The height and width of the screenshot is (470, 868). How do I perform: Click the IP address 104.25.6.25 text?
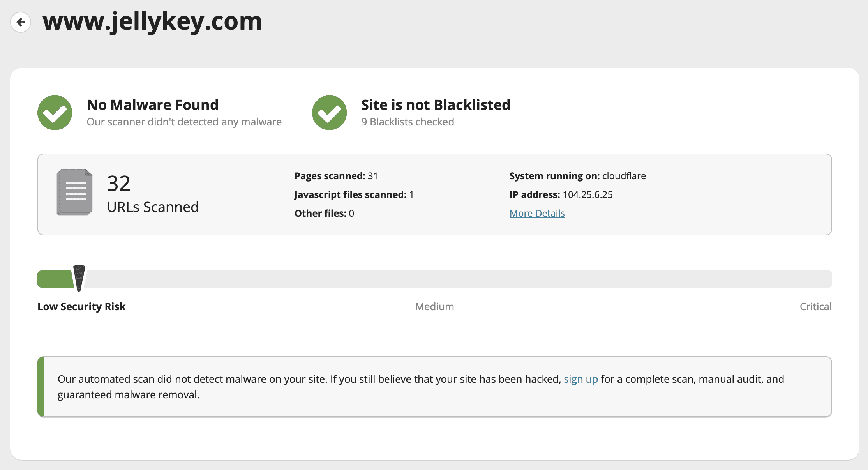coord(561,194)
